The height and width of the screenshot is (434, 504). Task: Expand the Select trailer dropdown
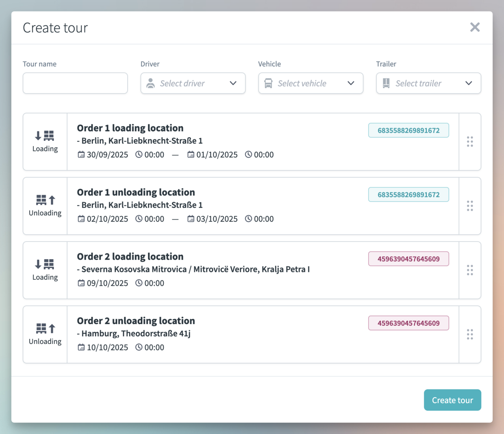428,83
